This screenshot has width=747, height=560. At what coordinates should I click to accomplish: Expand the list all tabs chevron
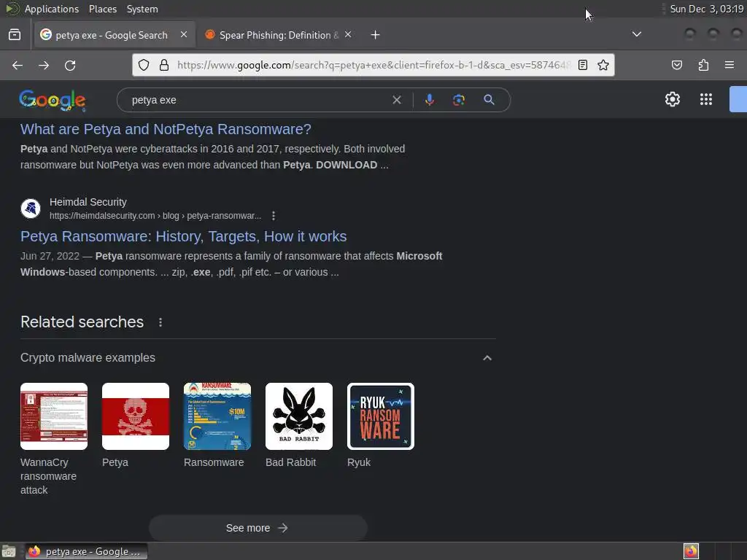636,34
